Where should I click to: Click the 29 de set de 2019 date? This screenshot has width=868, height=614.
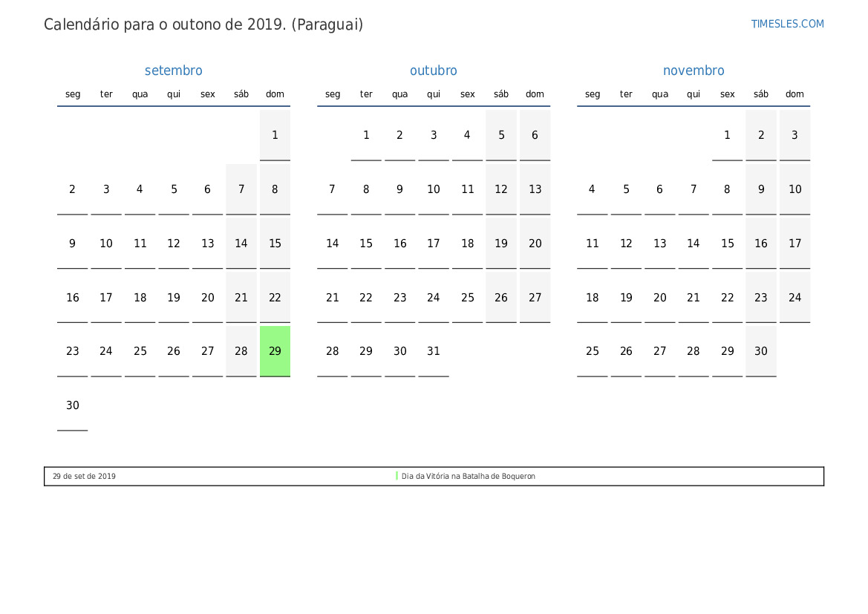84,477
